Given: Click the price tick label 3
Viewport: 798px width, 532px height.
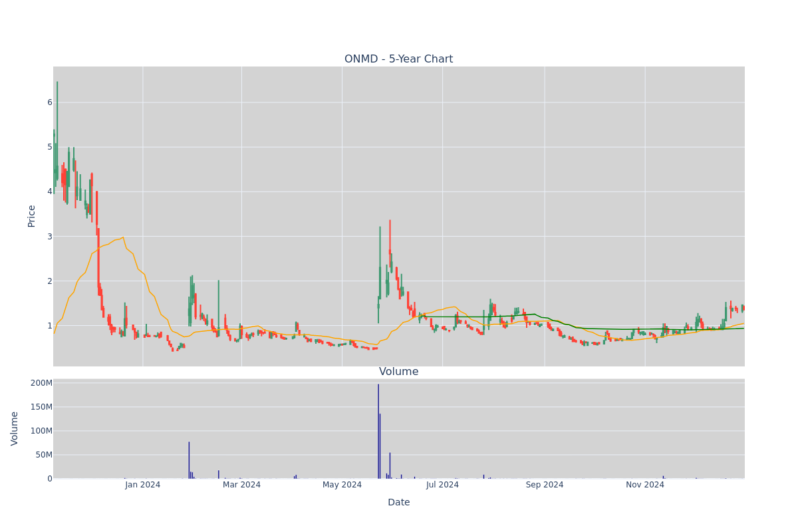Looking at the screenshot, I should [x=49, y=237].
